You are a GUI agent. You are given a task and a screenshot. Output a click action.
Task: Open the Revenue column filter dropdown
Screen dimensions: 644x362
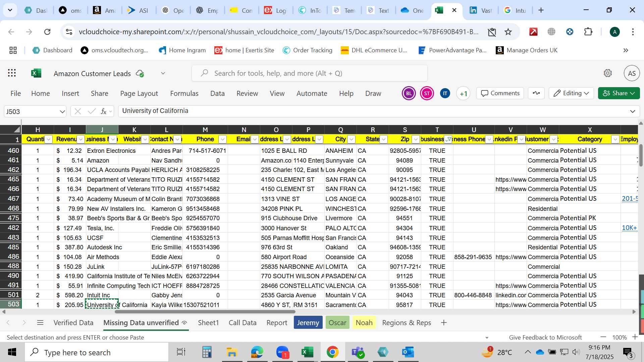(x=81, y=139)
